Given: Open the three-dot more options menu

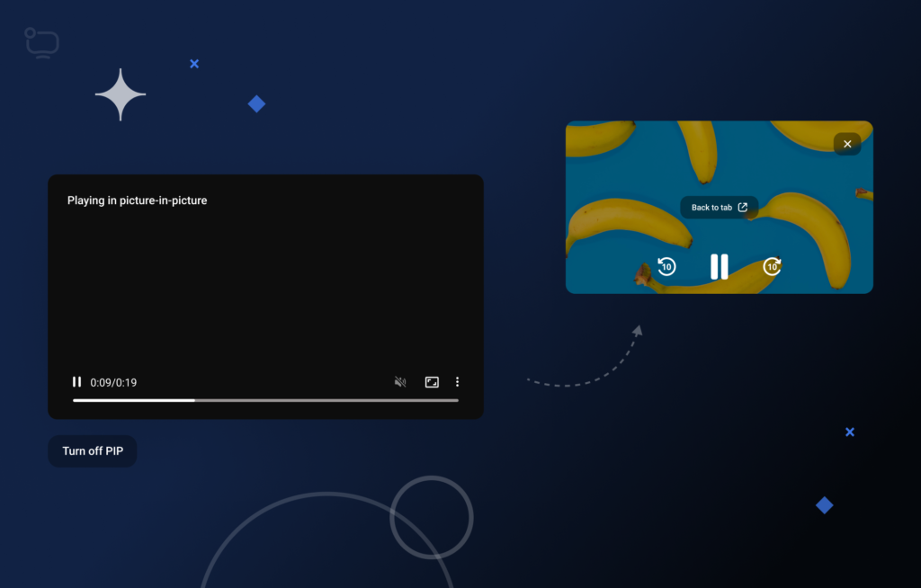Looking at the screenshot, I should pos(457,382).
